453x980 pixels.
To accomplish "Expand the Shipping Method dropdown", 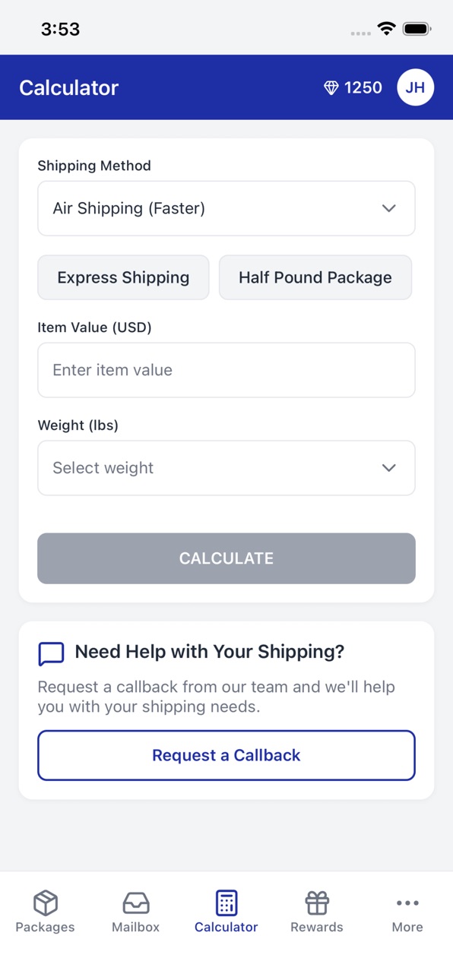I will click(226, 208).
